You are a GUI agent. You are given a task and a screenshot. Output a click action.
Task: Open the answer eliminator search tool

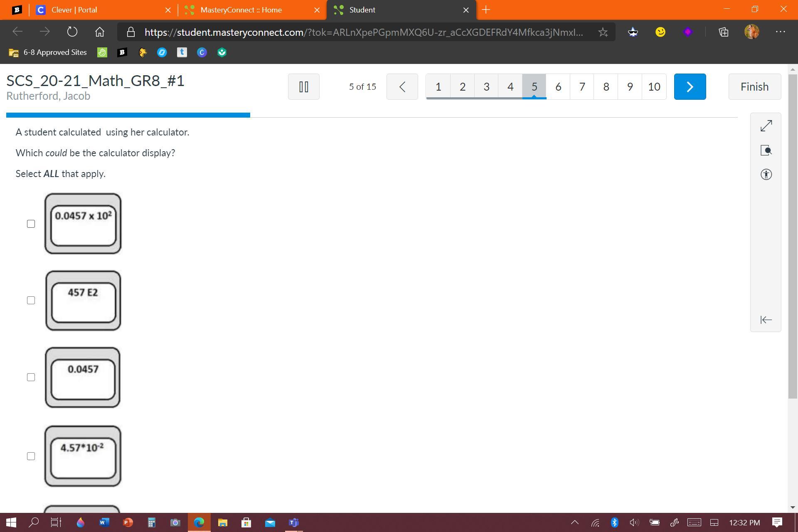[x=766, y=150]
